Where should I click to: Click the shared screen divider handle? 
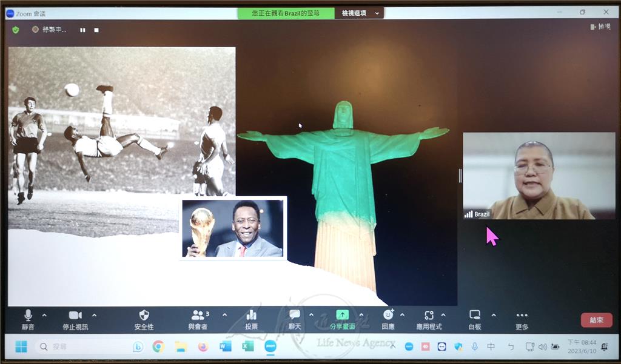tap(460, 176)
